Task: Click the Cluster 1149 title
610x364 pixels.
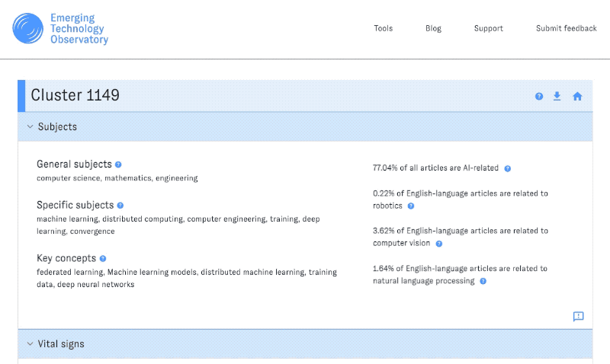Action: (x=75, y=96)
